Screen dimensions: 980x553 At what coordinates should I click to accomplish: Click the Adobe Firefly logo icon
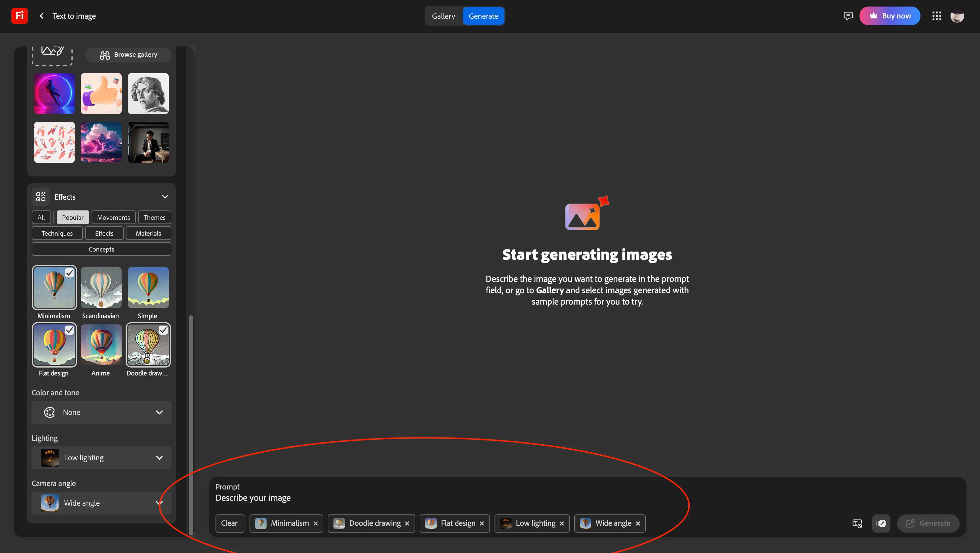tap(19, 16)
